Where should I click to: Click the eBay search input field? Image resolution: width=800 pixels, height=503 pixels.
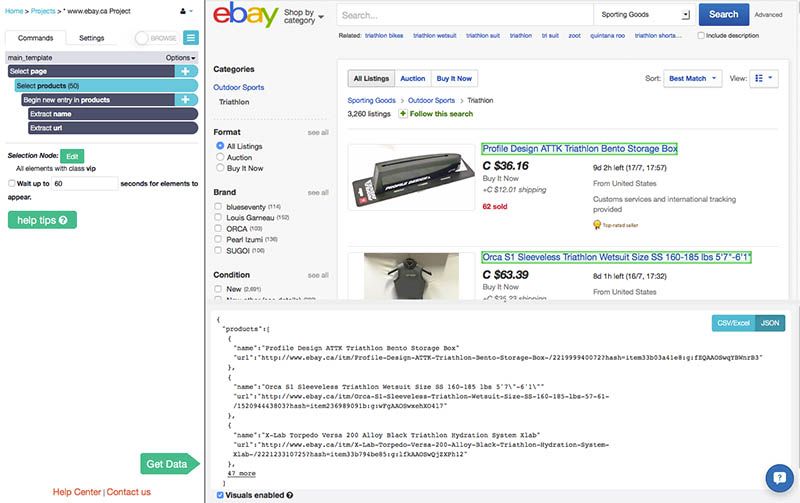[465, 15]
